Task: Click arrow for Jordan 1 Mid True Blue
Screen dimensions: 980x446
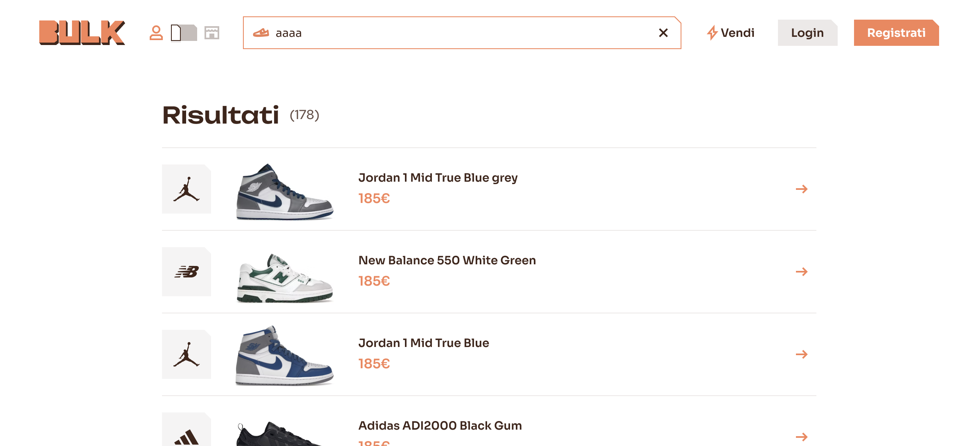Action: [x=801, y=354]
